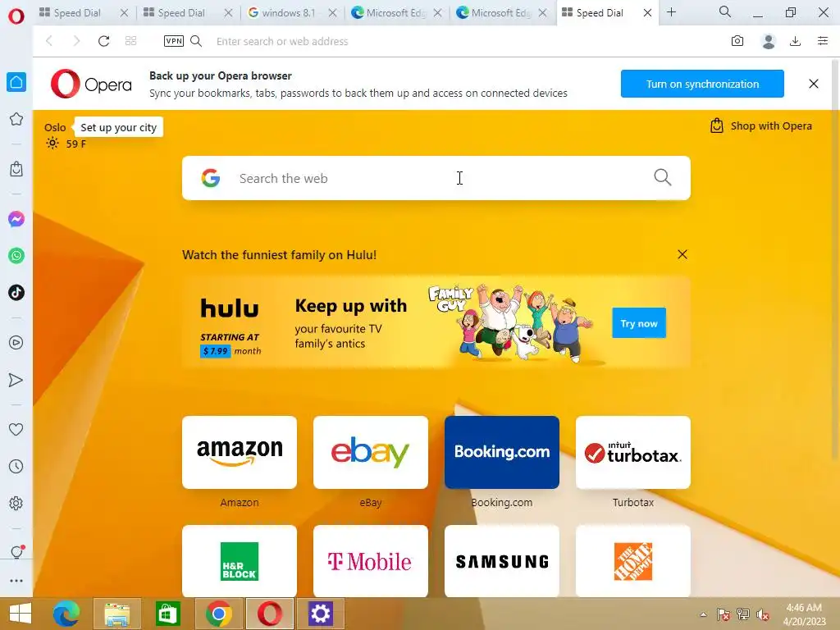The height and width of the screenshot is (630, 840).
Task: Open the lightbulb tips icon in sidebar
Action: (16, 552)
